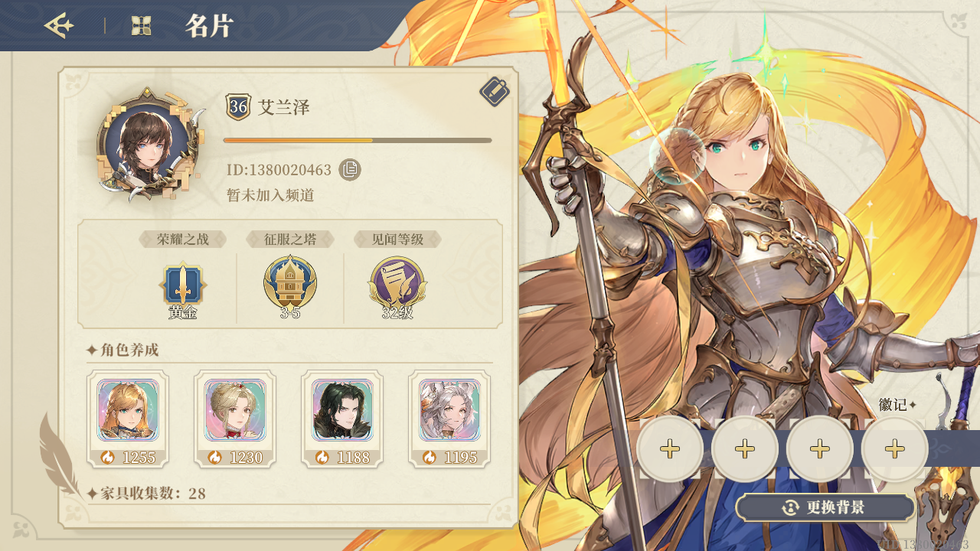Viewport: 980px width, 551px height.
Task: Click the 暂未加入频道 channel text
Action: (x=270, y=195)
